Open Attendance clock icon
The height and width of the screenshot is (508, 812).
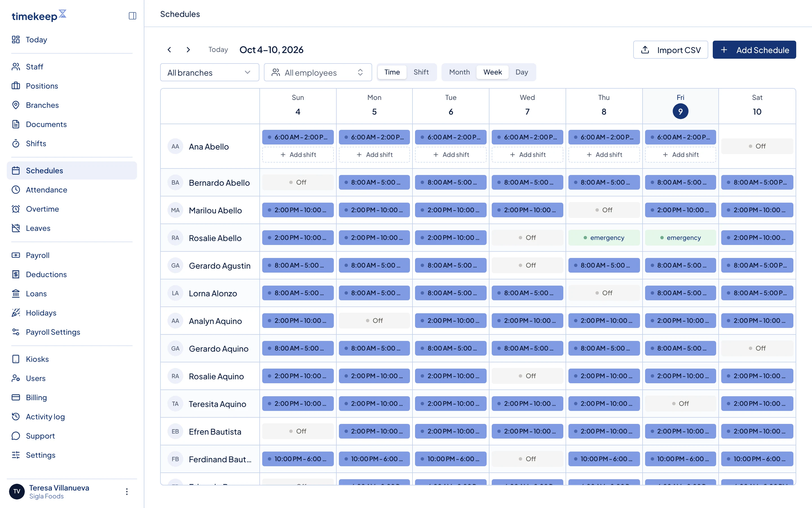pyautogui.click(x=16, y=190)
